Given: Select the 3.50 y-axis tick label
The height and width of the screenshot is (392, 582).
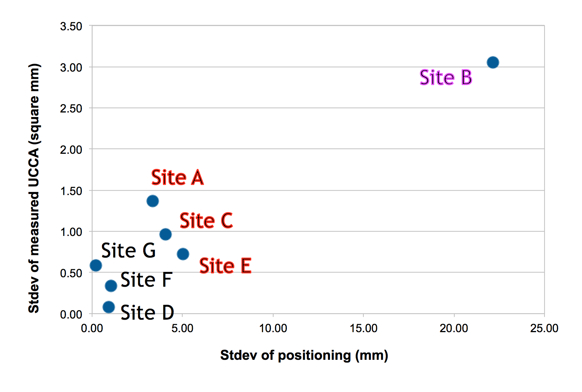Looking at the screenshot, I should point(71,27).
